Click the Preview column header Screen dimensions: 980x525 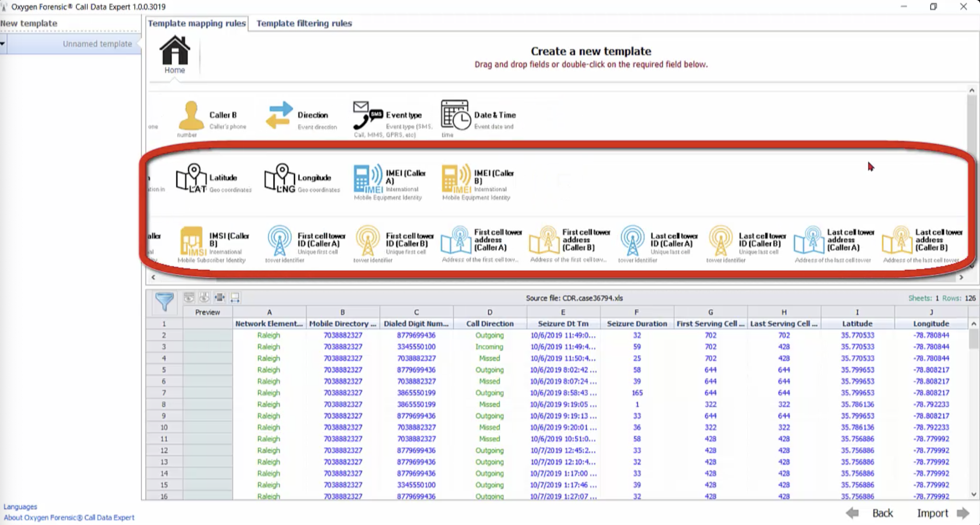(207, 312)
